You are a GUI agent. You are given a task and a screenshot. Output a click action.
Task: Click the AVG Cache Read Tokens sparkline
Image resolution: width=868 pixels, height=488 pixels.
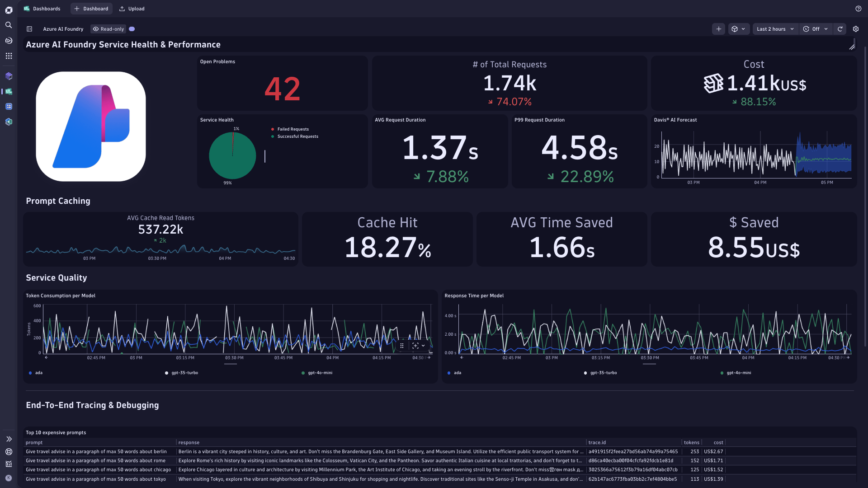coord(160,250)
